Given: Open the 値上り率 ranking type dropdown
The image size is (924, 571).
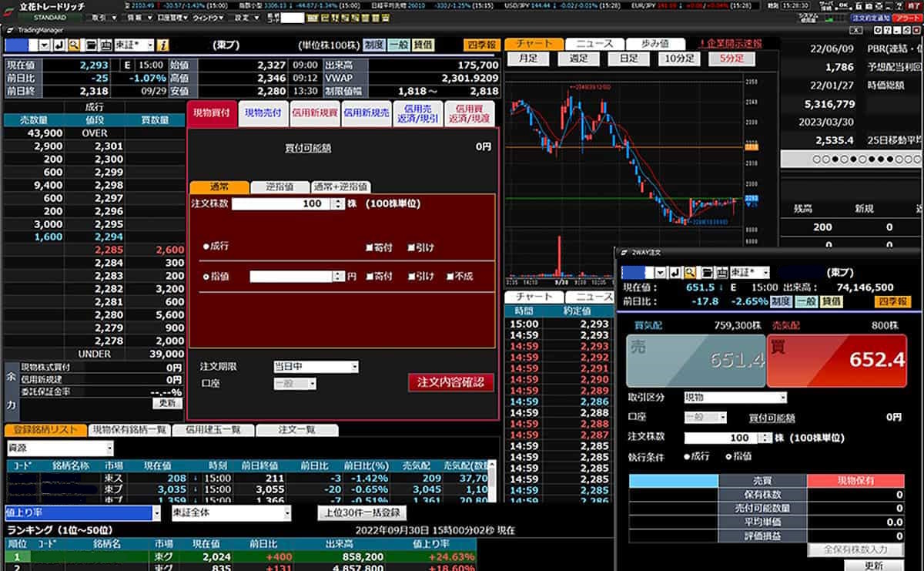Looking at the screenshot, I should (82, 512).
